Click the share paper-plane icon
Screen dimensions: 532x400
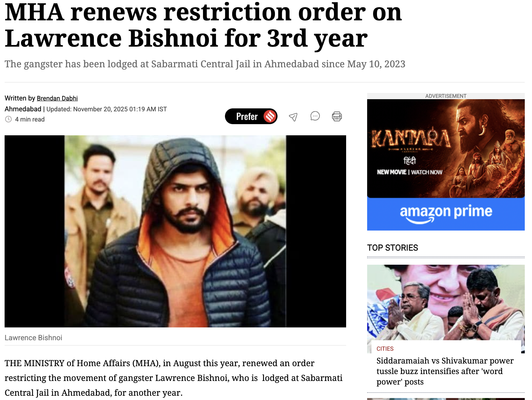(293, 117)
